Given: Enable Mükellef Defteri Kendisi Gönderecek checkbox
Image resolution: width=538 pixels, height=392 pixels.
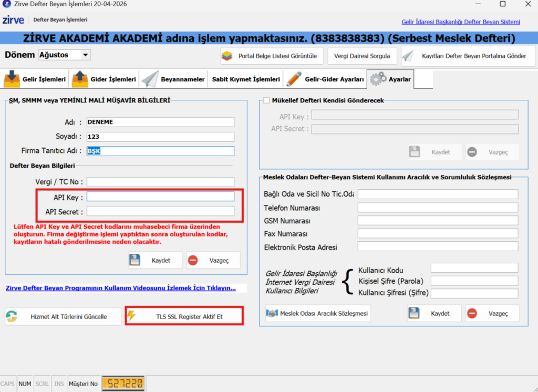Looking at the screenshot, I should [266, 100].
